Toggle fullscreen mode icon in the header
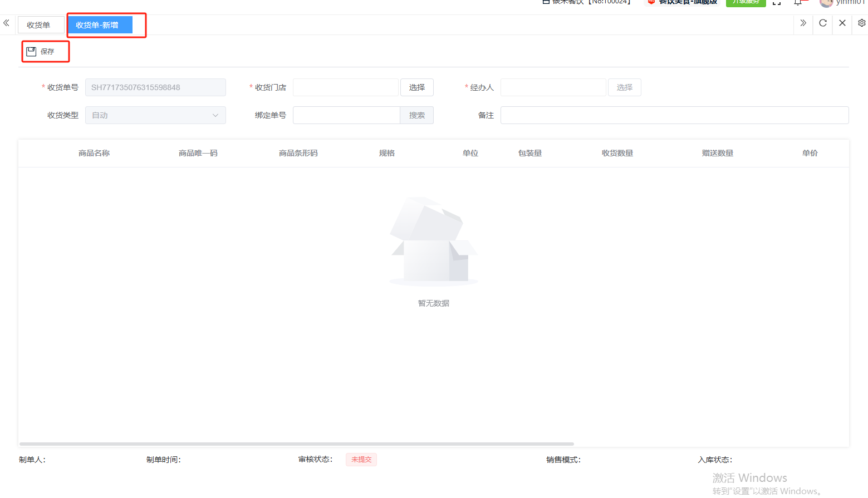Screen dimensions: 868x498 click(x=777, y=3)
